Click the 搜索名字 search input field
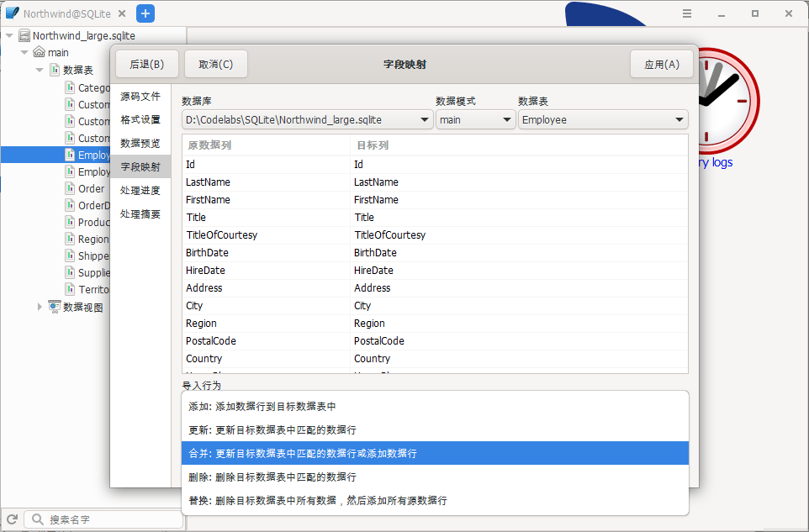The height and width of the screenshot is (532, 809). click(x=109, y=519)
